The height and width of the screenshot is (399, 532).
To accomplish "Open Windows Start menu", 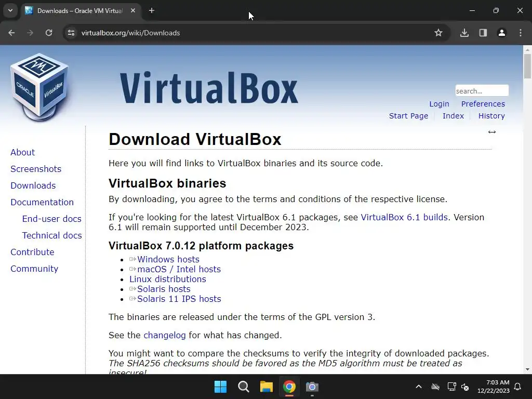I will click(x=220, y=387).
